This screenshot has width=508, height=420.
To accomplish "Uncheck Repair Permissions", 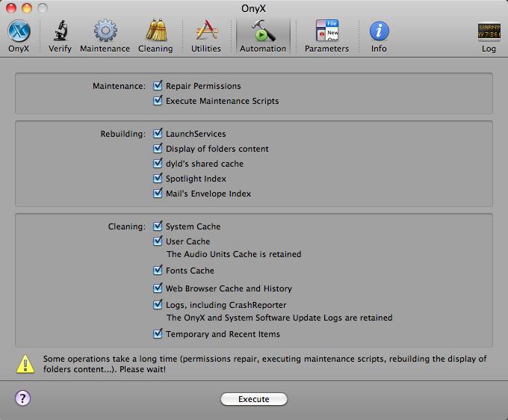I will pos(158,86).
